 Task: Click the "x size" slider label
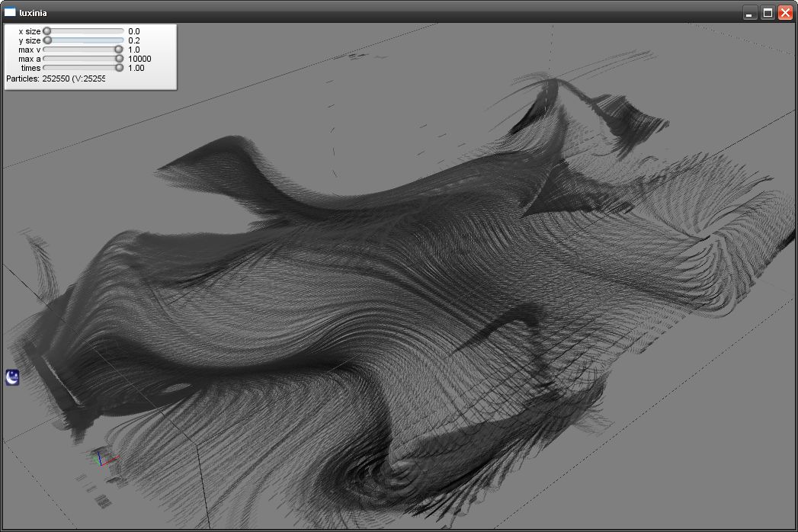coord(30,31)
